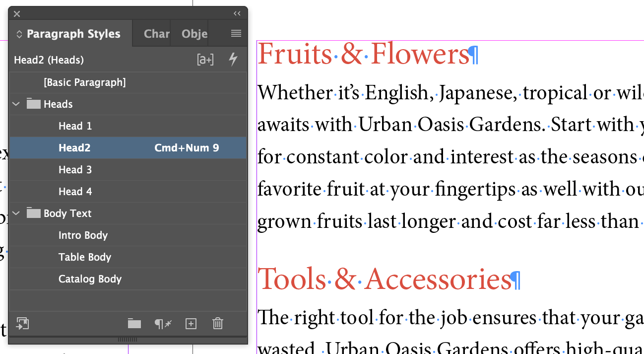Viewport: 644px width, 354px height.
Task: Click the Clear Overrides [a+] icon
Action: click(x=205, y=60)
